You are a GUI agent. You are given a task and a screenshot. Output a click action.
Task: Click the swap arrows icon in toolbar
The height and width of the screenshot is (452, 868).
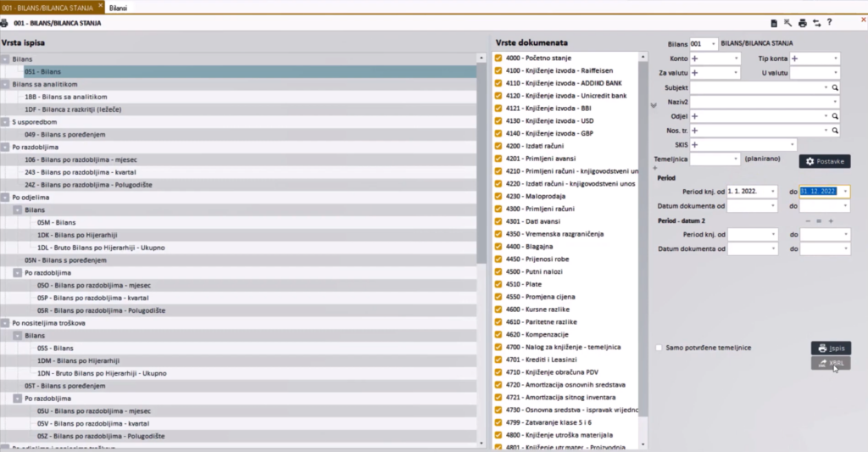[x=815, y=23]
